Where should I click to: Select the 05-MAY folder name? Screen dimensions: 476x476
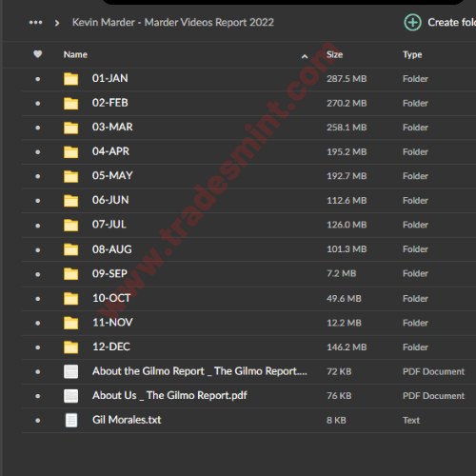tap(112, 175)
